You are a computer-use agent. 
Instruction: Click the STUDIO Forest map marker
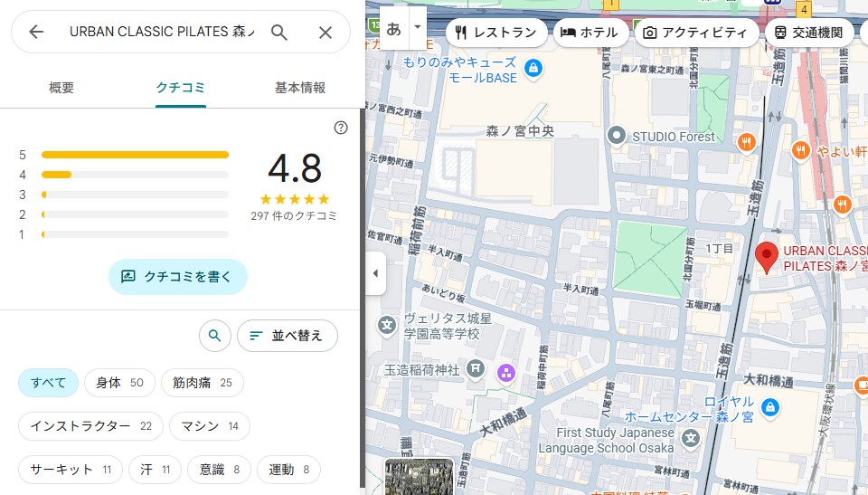[x=617, y=137]
